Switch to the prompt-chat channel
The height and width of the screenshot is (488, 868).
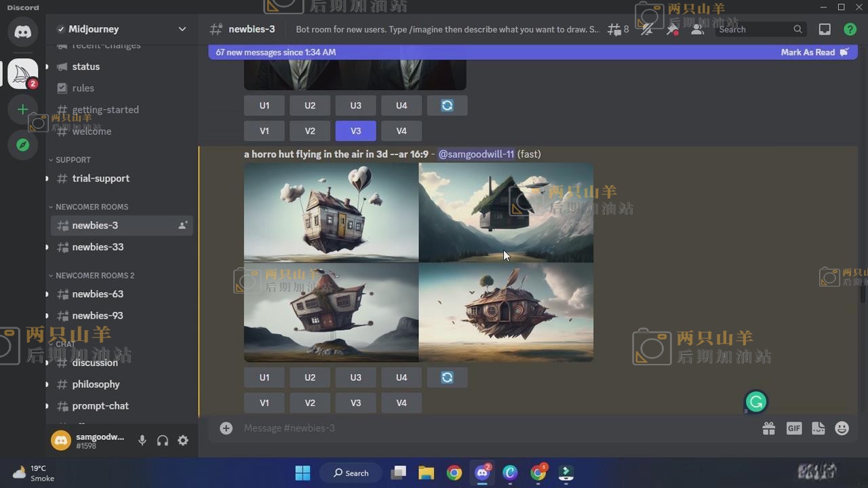[x=100, y=405]
